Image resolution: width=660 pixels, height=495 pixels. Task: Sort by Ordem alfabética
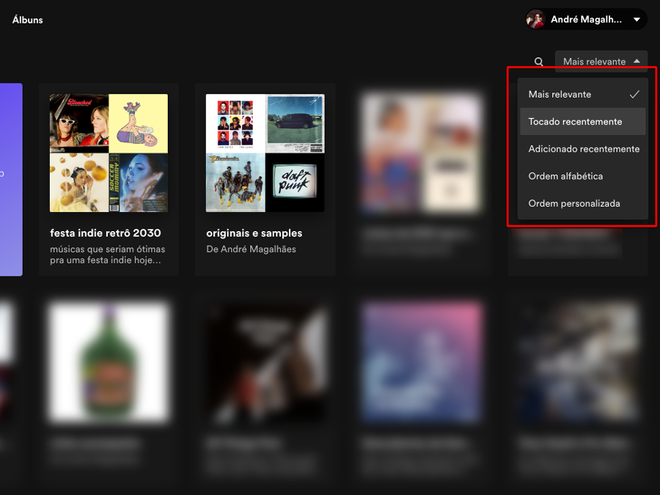coord(583,176)
